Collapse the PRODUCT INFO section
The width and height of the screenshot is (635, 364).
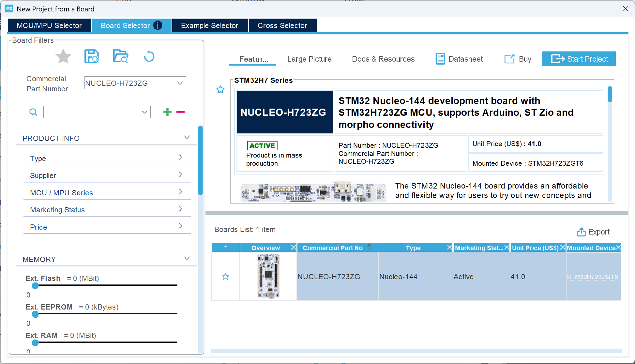click(x=187, y=137)
